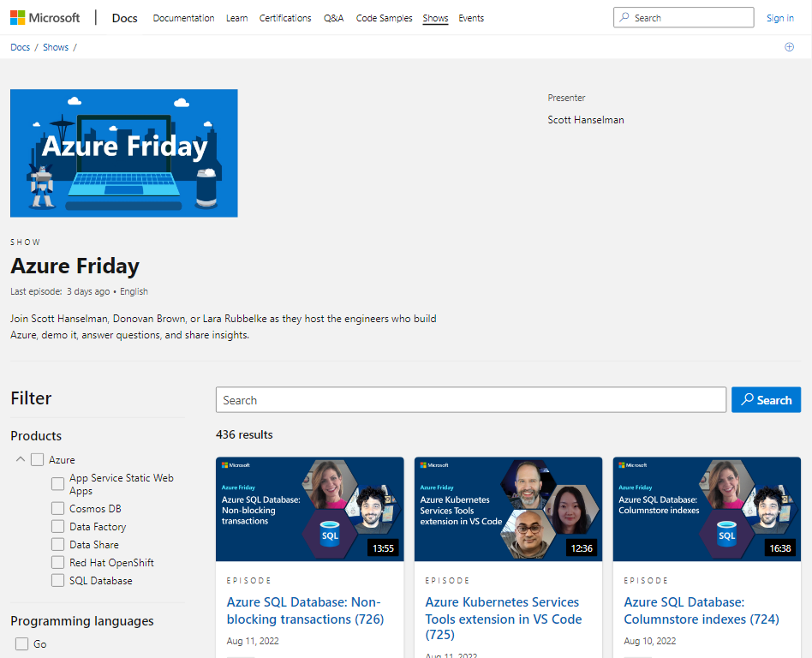Tick the Go programming language checkbox
812x658 pixels.
pyautogui.click(x=21, y=644)
